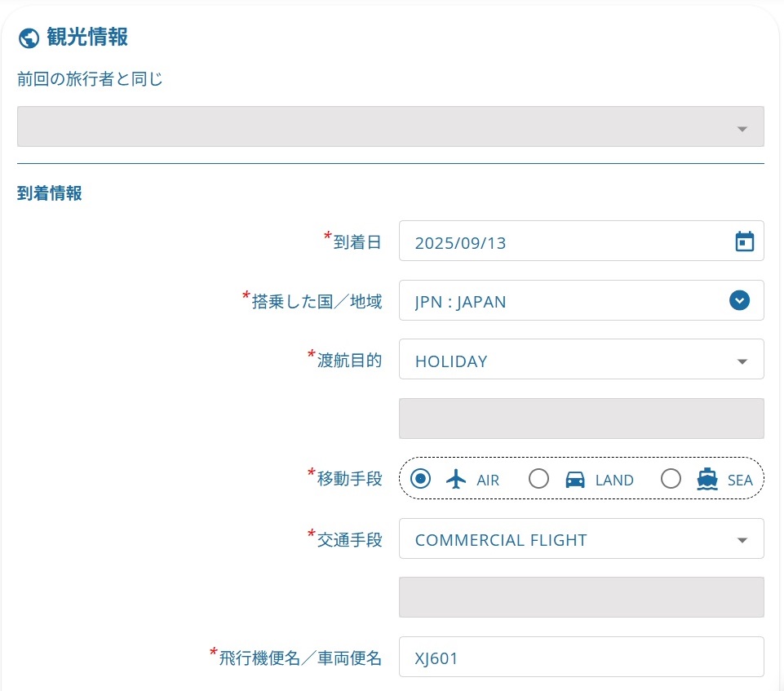Click the round chevron icon in 搭乗した国／地域
The height and width of the screenshot is (691, 784).
tap(739, 301)
